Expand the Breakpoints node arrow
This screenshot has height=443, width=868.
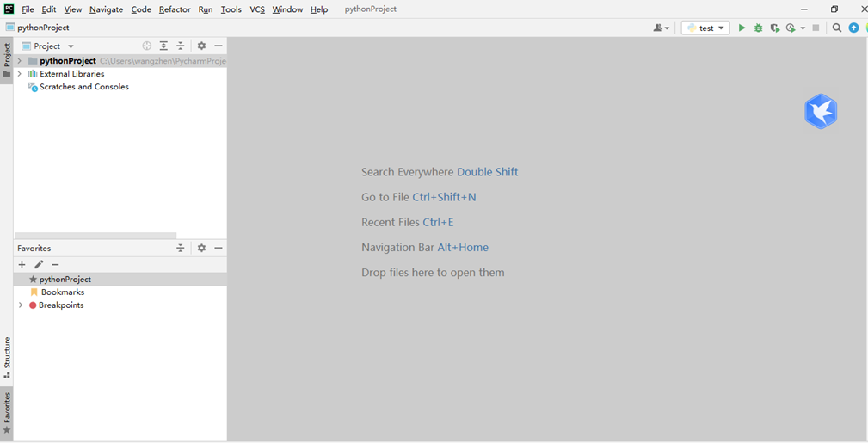point(21,305)
